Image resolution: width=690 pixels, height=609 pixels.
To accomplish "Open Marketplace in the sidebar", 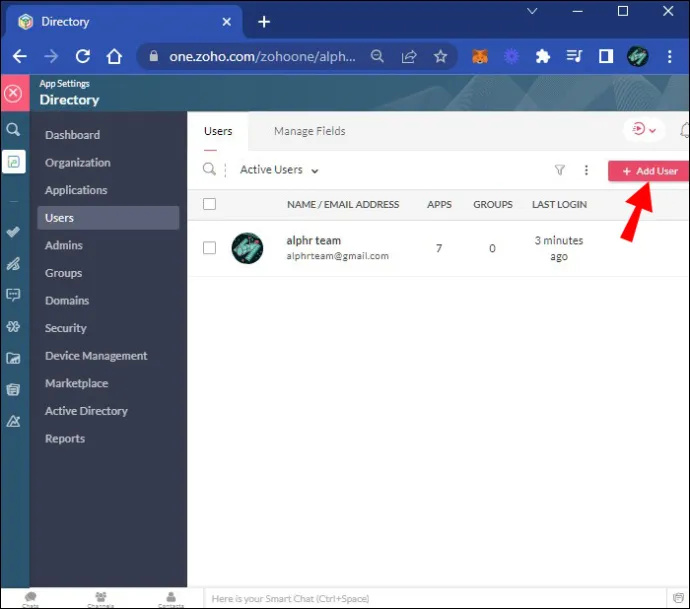I will [x=77, y=383].
